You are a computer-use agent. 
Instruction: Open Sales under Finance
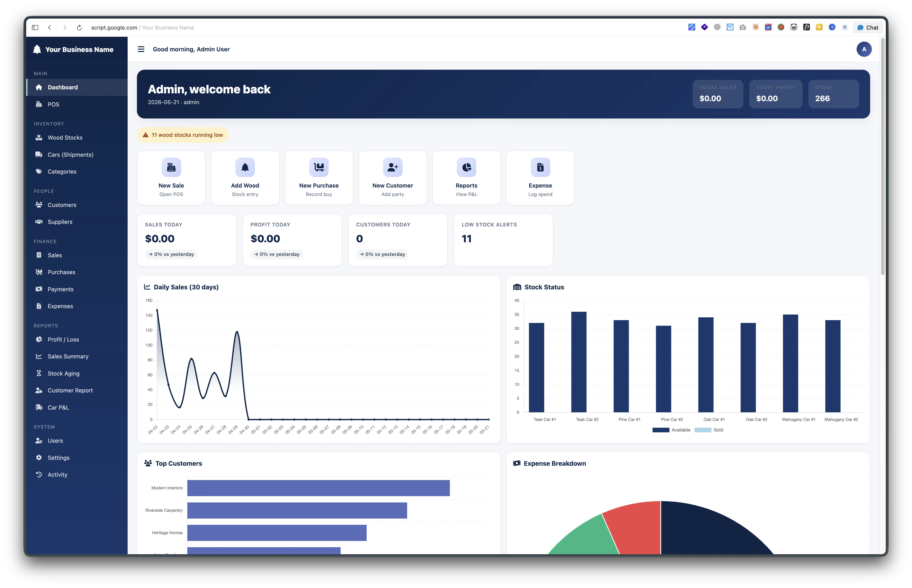[77, 255]
